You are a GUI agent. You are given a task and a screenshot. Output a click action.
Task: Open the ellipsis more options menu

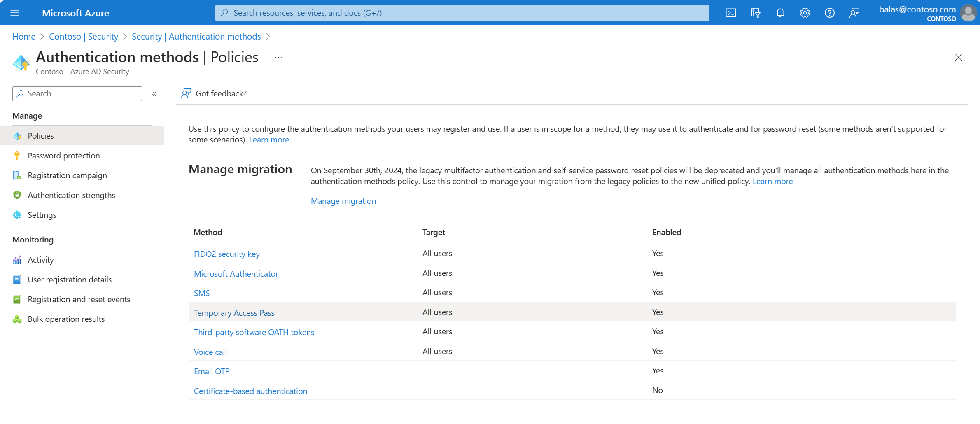coord(278,57)
